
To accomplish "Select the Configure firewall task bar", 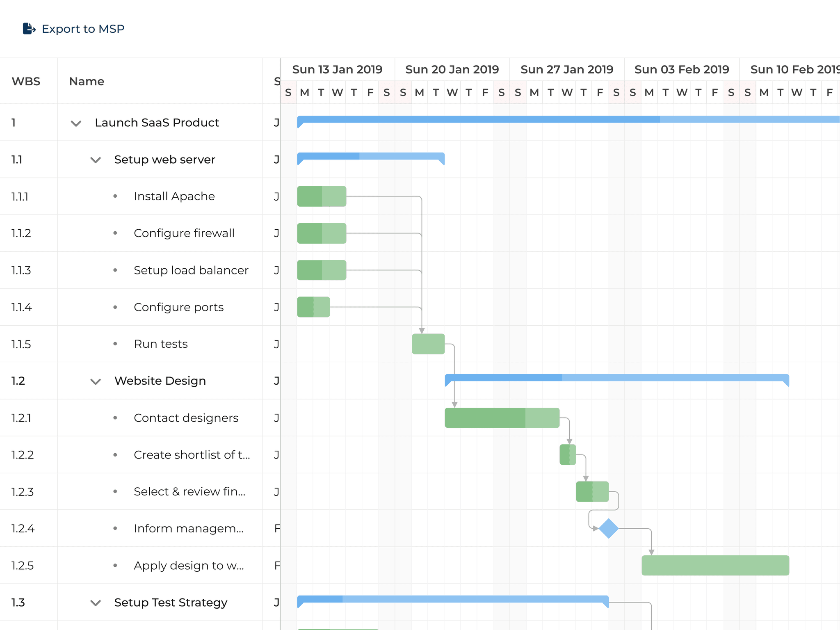I will [x=321, y=233].
